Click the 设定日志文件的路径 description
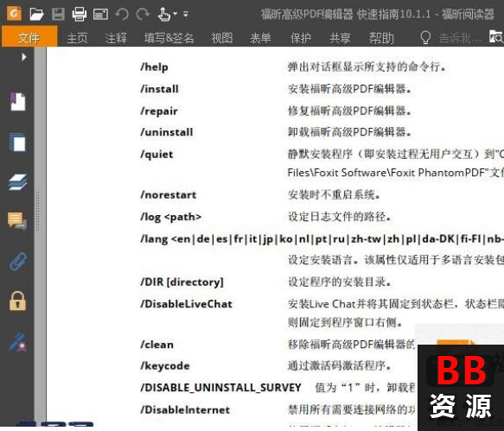The width and height of the screenshot is (504, 431). click(x=340, y=217)
